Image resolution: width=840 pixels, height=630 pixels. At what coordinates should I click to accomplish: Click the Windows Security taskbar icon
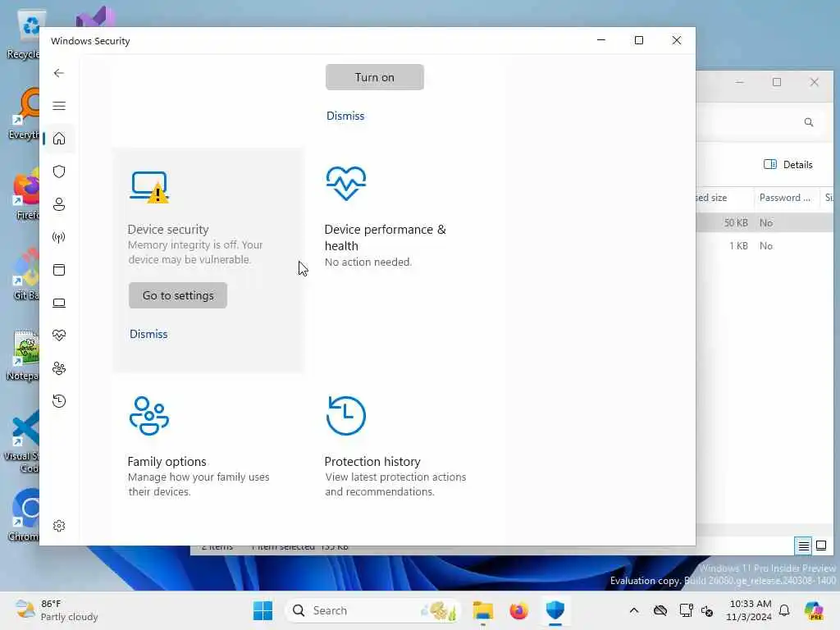[x=555, y=610]
